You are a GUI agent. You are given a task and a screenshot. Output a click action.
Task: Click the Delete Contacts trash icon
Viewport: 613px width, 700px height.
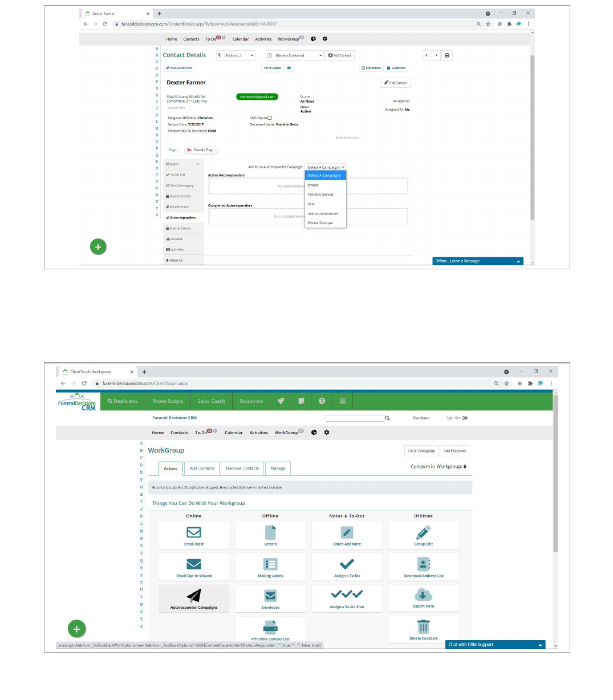pyautogui.click(x=423, y=628)
